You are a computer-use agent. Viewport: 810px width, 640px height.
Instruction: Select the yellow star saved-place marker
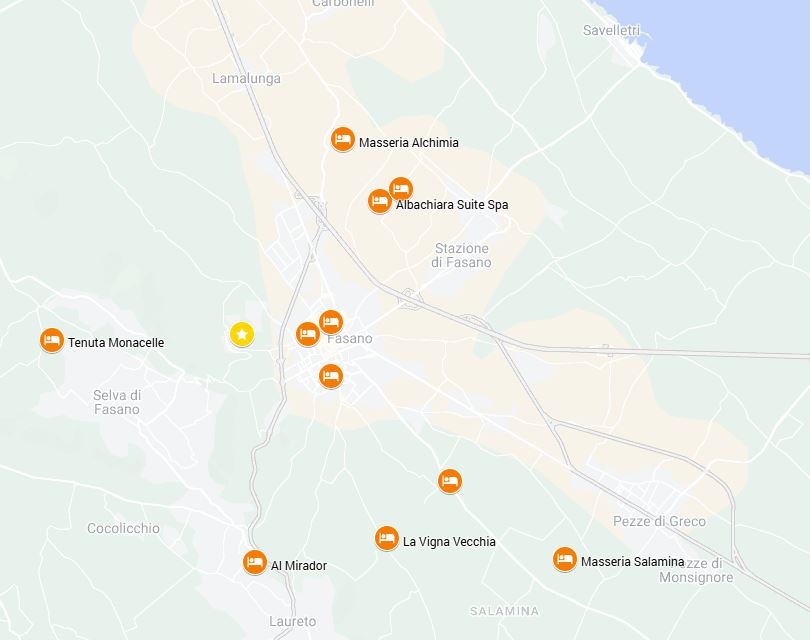(x=242, y=334)
